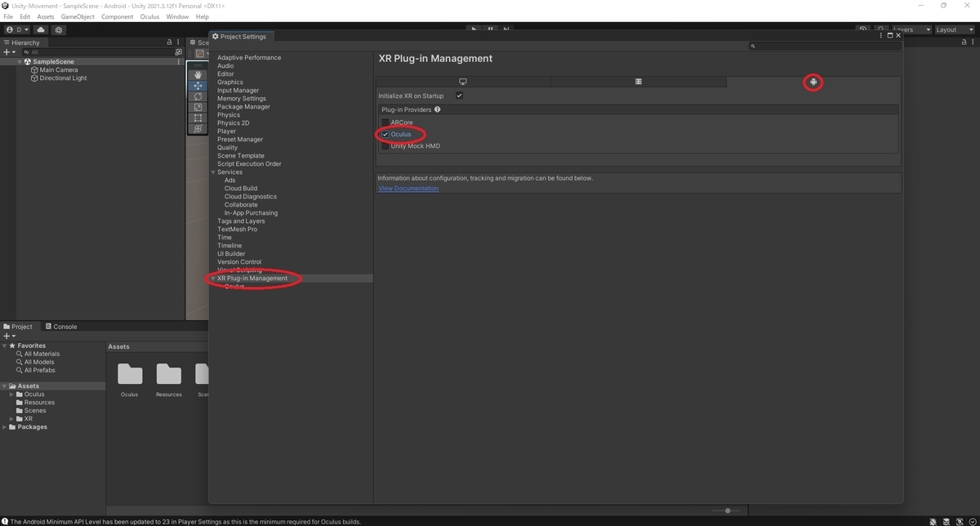Viewport: 980px width, 526px height.
Task: Click Hierarchy search-by-type icon
Action: coord(179,51)
